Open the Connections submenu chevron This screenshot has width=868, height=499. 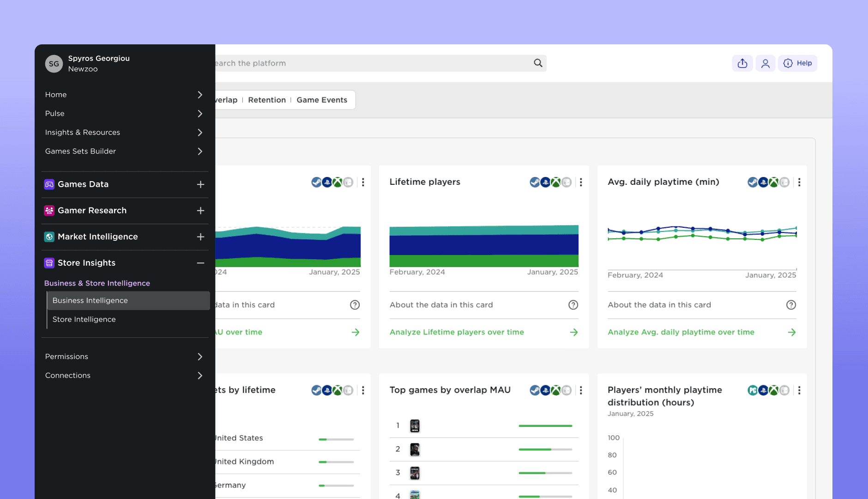point(200,376)
